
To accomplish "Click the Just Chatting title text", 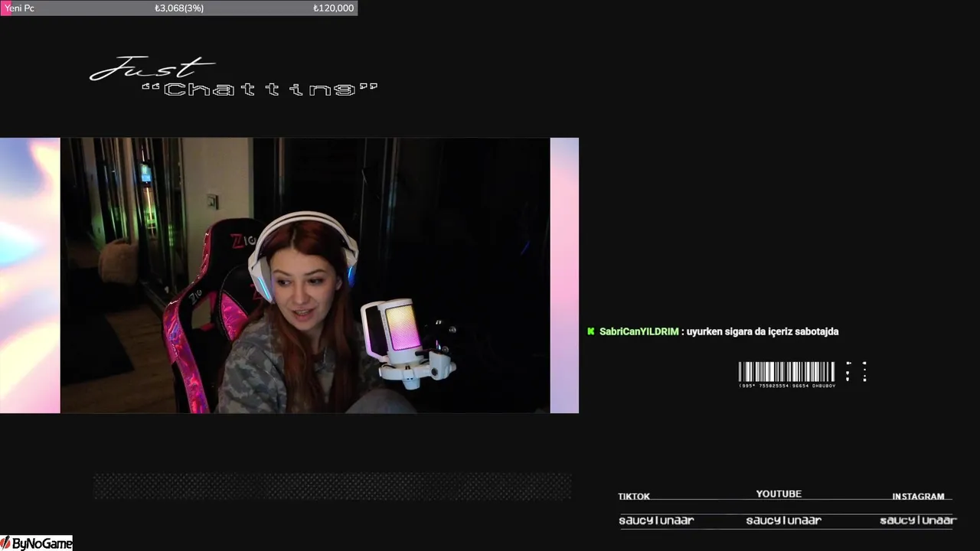I will pyautogui.click(x=234, y=77).
